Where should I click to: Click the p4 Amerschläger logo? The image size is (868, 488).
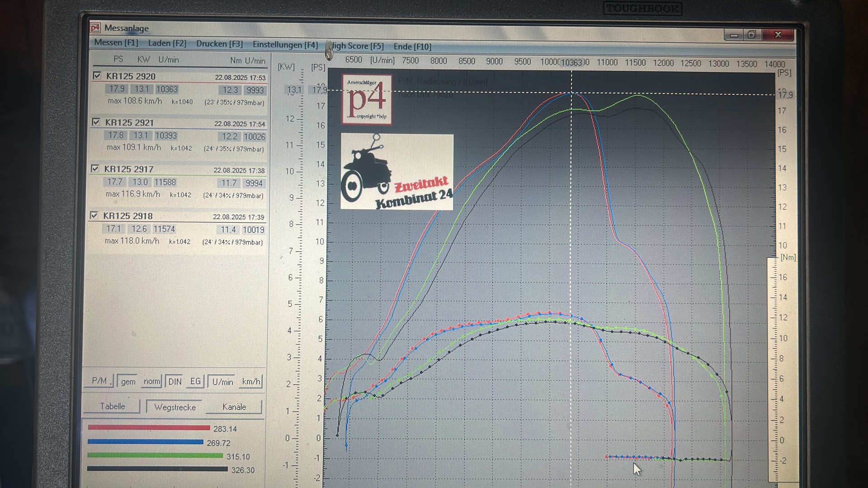pyautogui.click(x=367, y=99)
